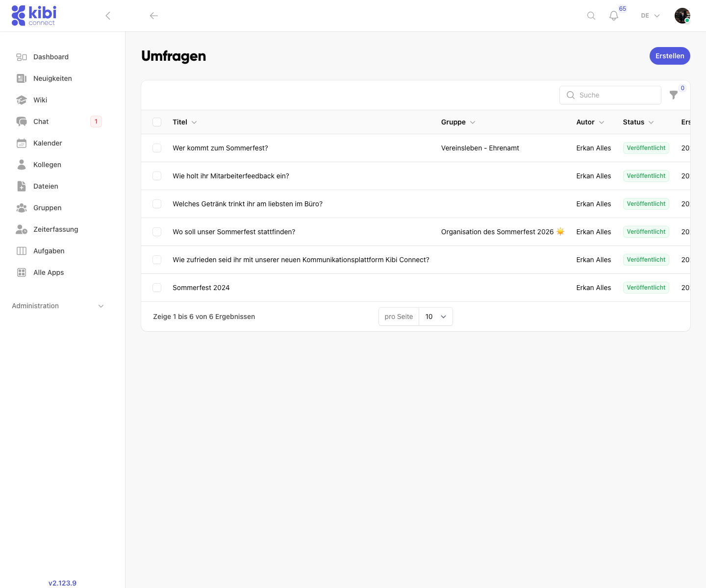Select the checkbox for Sommerfest 2024
Viewport: 706px width, 588px height.
point(157,288)
